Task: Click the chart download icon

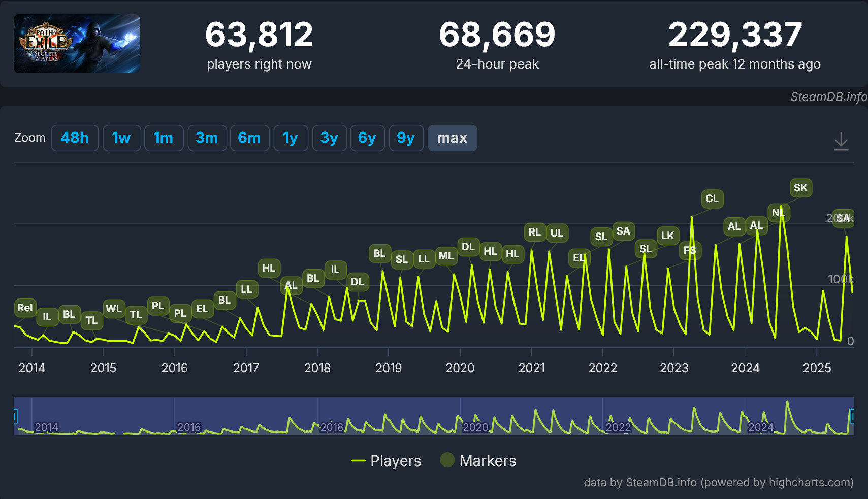Action: click(x=841, y=142)
